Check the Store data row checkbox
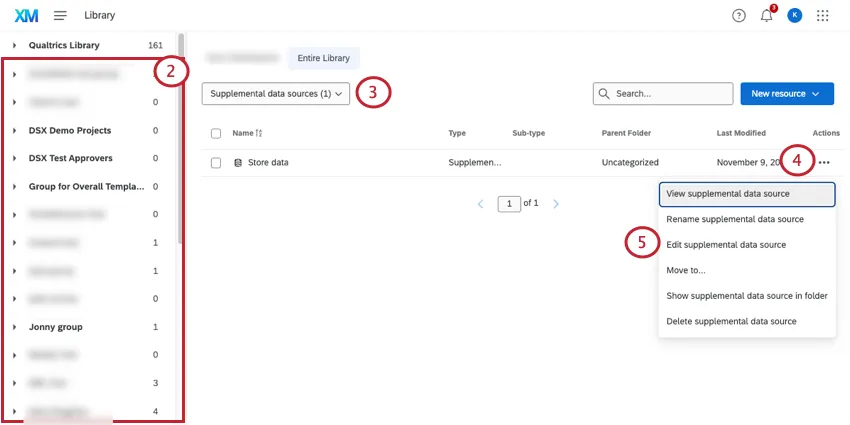The width and height of the screenshot is (850, 425). (216, 162)
